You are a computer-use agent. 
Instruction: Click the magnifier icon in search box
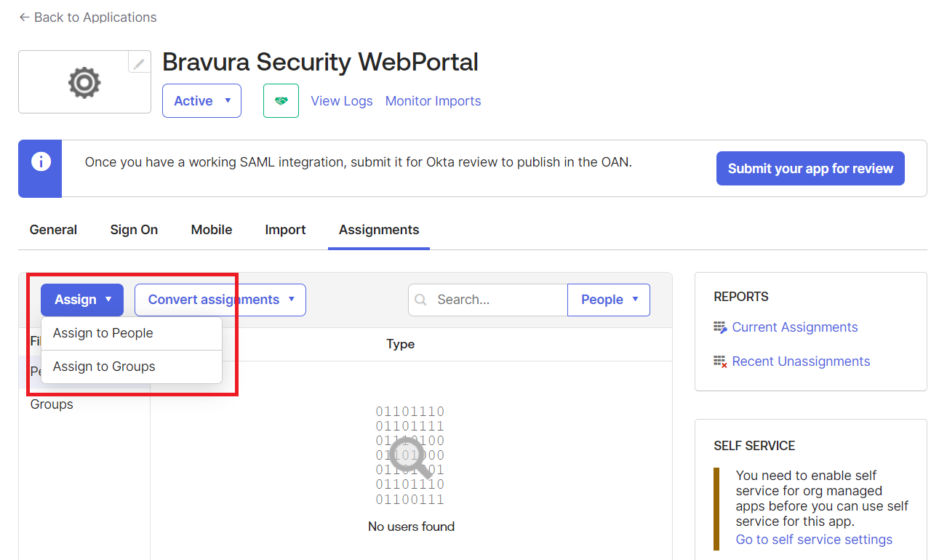[420, 300]
